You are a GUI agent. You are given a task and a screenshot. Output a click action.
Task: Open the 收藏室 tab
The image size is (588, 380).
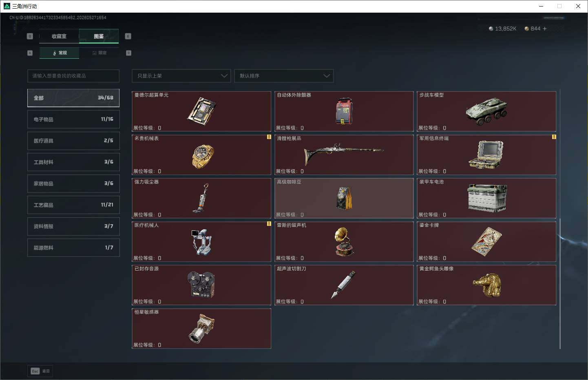point(59,36)
